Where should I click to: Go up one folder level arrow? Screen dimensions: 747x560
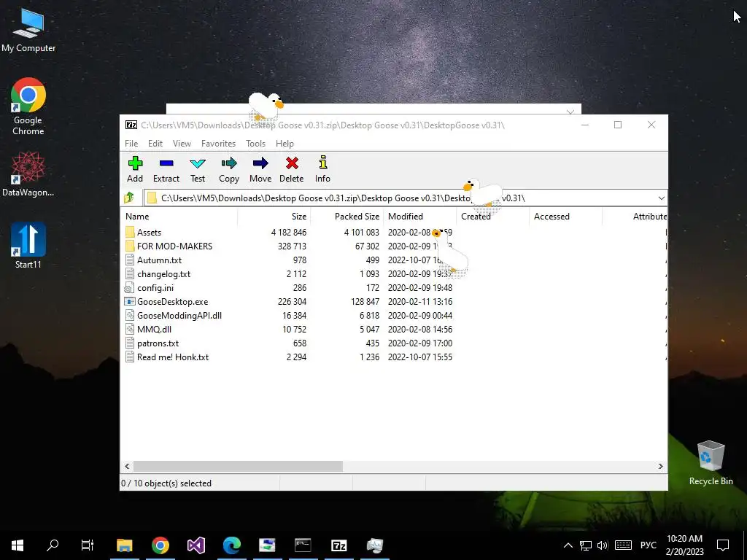coord(128,198)
